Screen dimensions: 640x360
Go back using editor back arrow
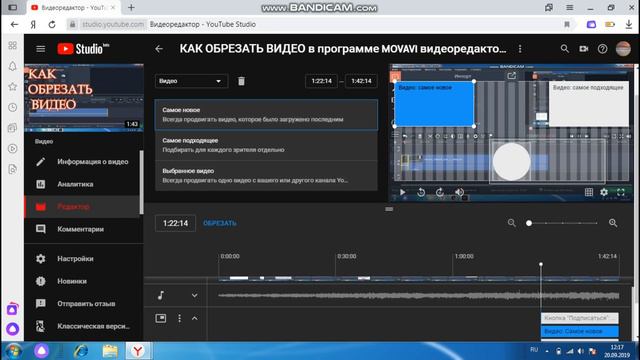tap(159, 49)
